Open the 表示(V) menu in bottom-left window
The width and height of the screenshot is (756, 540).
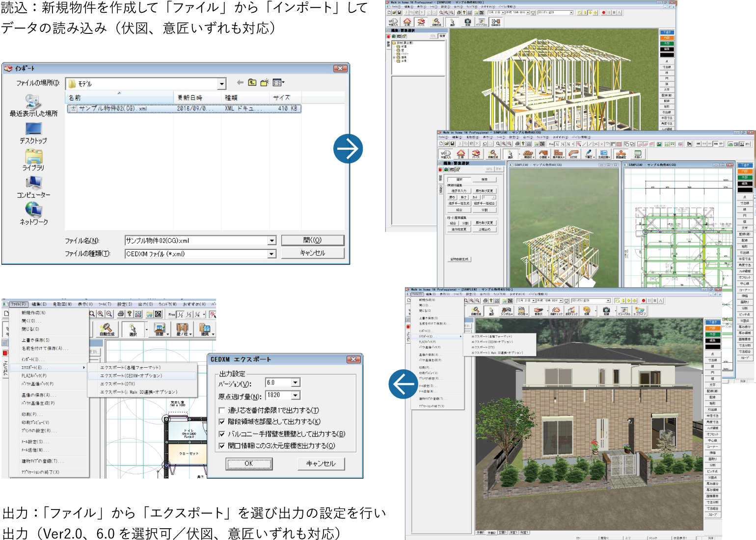pos(85,304)
